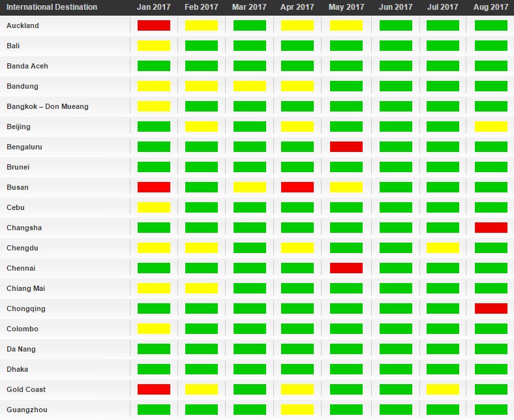Screen dimensions: 514x420
Task: Select the Mar 2017 column header
Action: click(249, 7)
